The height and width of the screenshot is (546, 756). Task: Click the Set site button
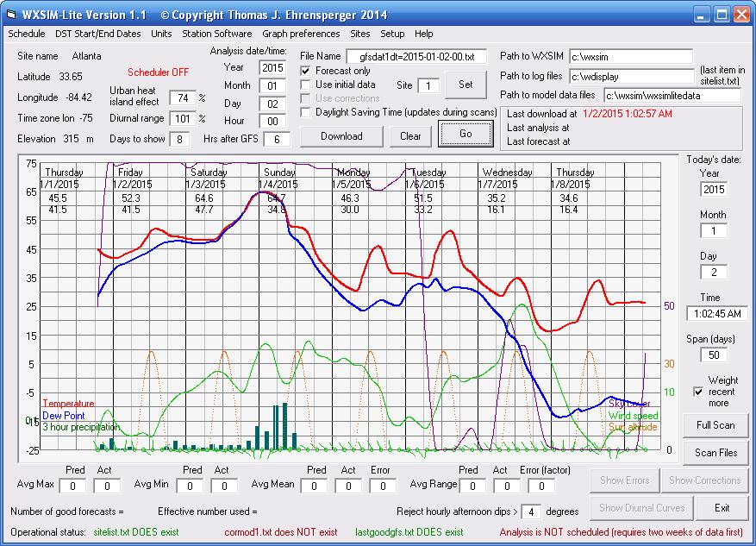coord(465,85)
